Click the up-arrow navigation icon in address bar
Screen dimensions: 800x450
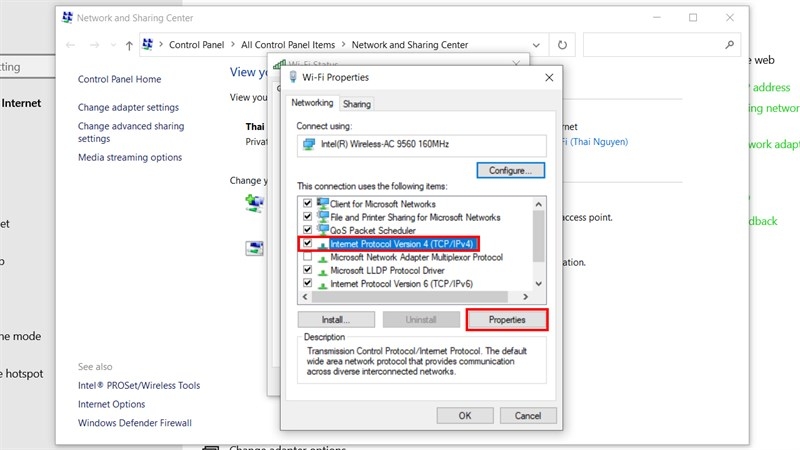(x=129, y=45)
